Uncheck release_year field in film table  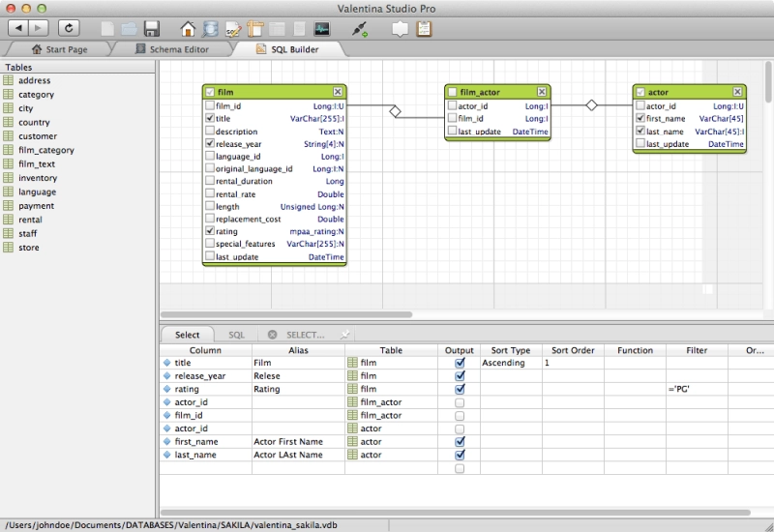(210, 143)
